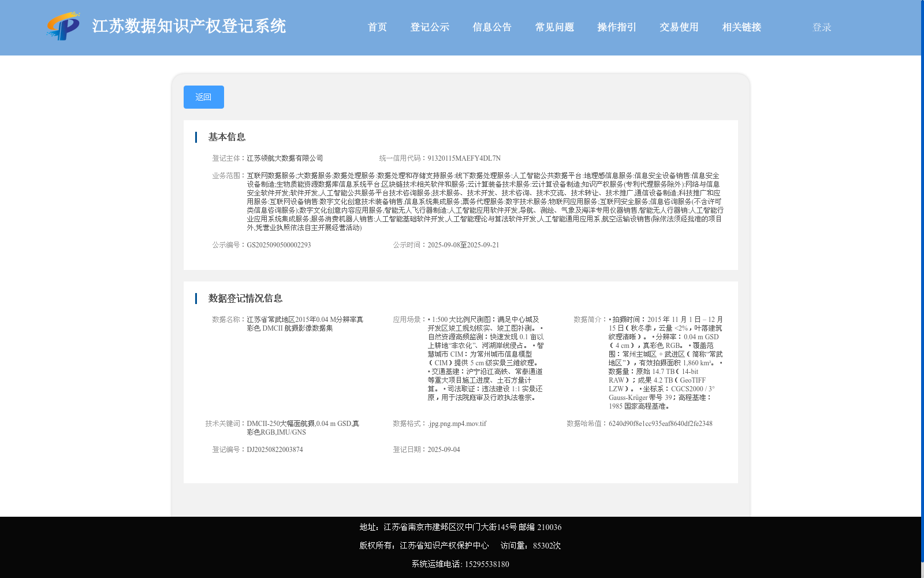This screenshot has width=924, height=578.
Task: Select registration number DJ20250822003874
Action: coord(275,450)
